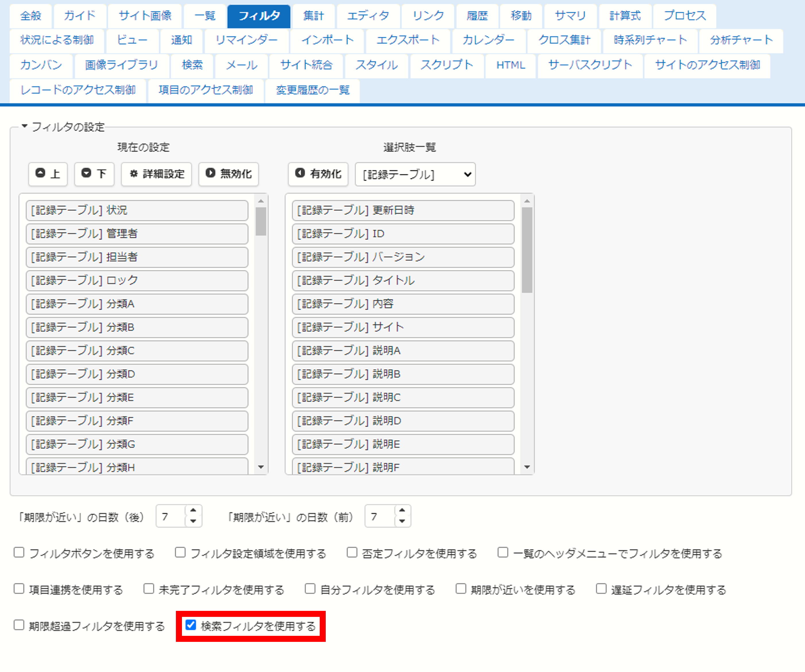Click up arrow of options list scrollbar

527,201
